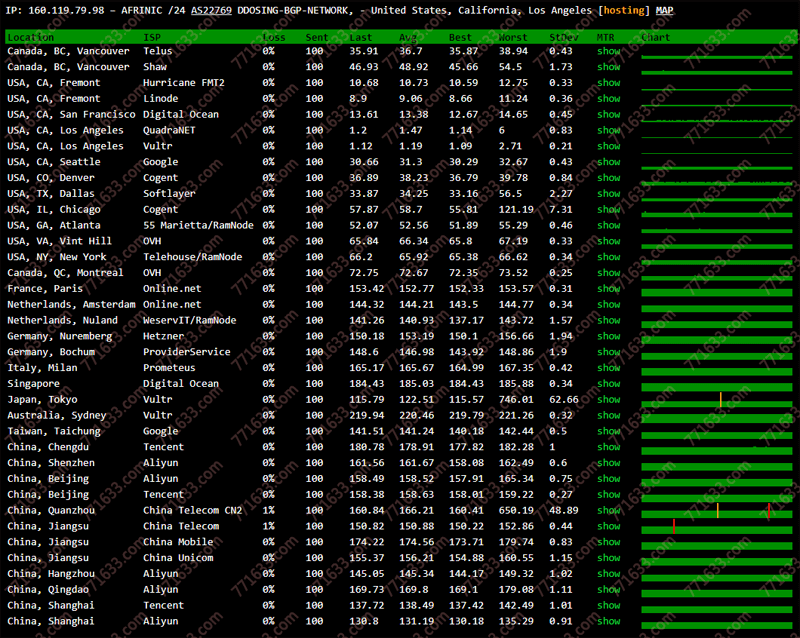Show MTR for Milan Prometeus
Image resolution: width=800 pixels, height=638 pixels.
pos(609,367)
